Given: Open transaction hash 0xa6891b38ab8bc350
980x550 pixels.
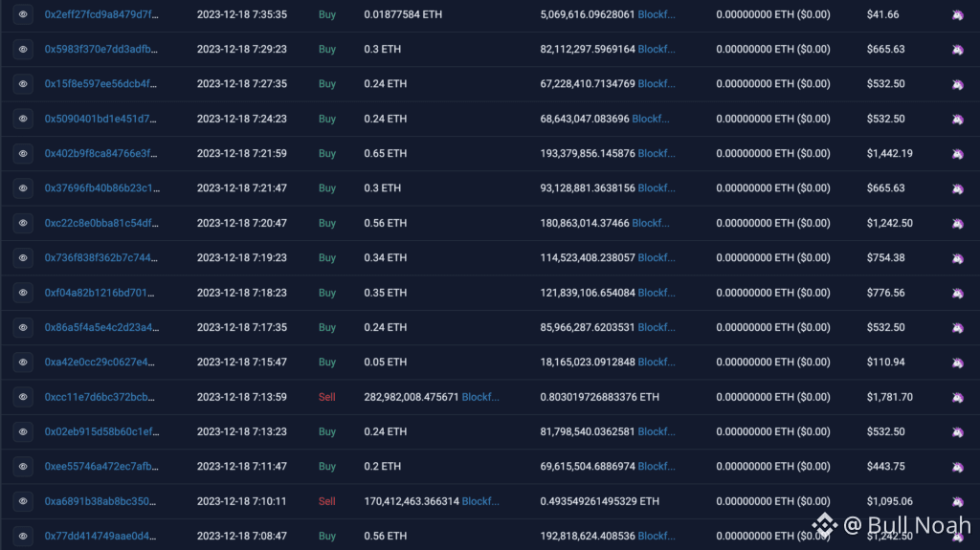Looking at the screenshot, I should point(100,501).
